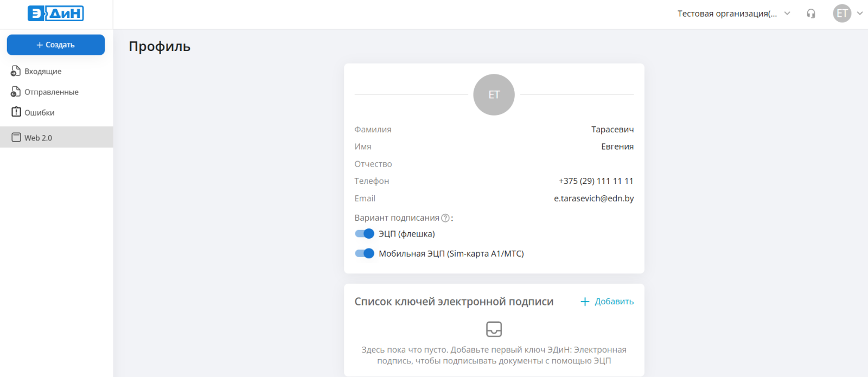Open Входящие in the sidebar
The width and height of the screenshot is (868, 377).
pyautogui.click(x=43, y=72)
